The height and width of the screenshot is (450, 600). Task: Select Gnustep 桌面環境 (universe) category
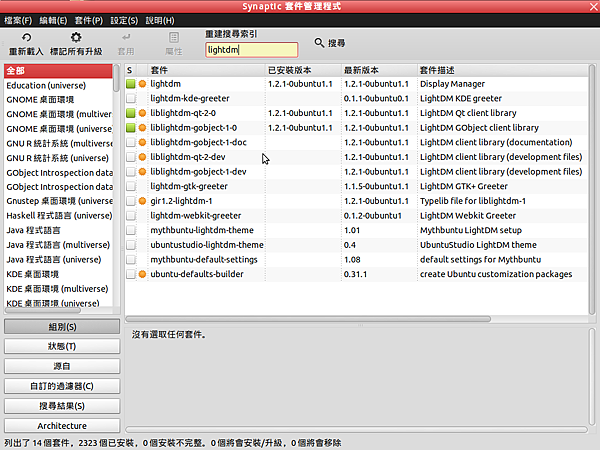(x=58, y=201)
